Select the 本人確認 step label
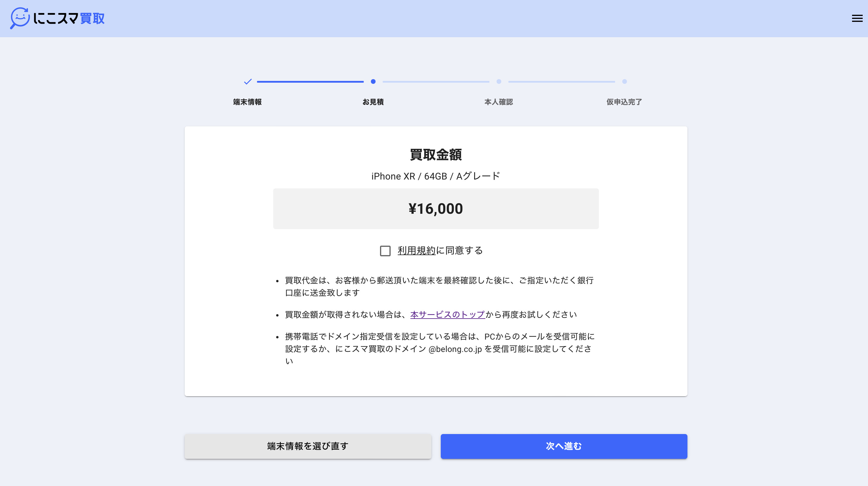The width and height of the screenshot is (868, 486). point(499,102)
